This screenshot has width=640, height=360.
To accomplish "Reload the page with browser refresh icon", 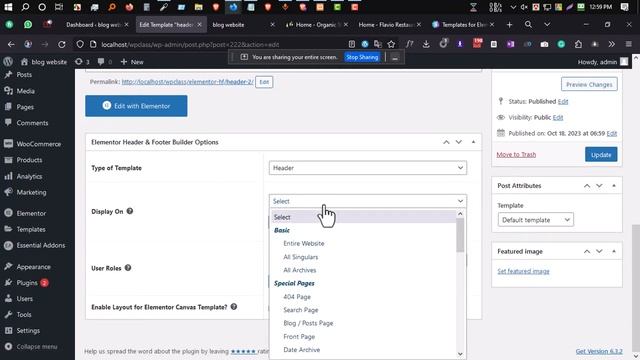I will click(x=62, y=44).
